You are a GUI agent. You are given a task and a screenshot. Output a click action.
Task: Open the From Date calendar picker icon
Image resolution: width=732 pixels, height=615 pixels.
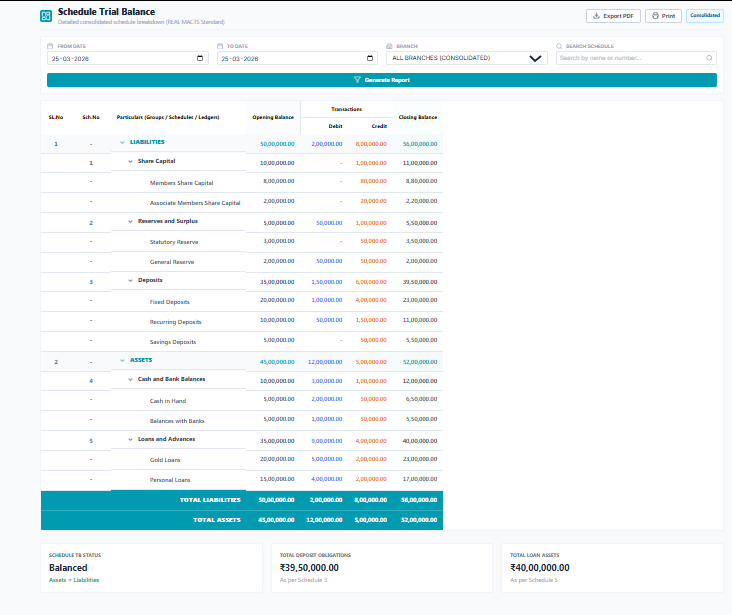[201, 58]
